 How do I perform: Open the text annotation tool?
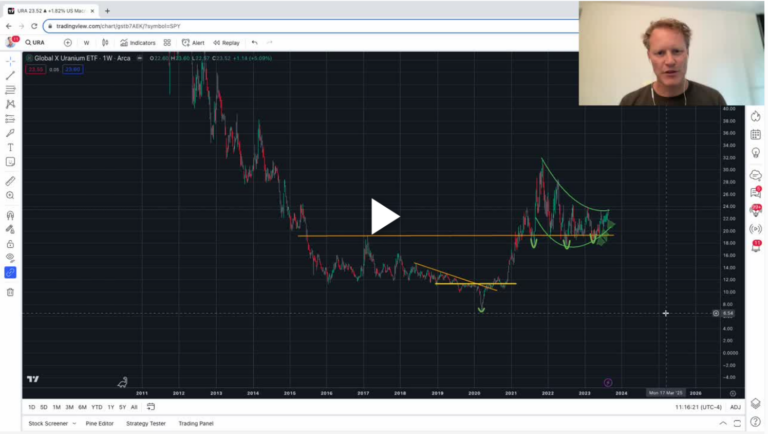pos(10,147)
